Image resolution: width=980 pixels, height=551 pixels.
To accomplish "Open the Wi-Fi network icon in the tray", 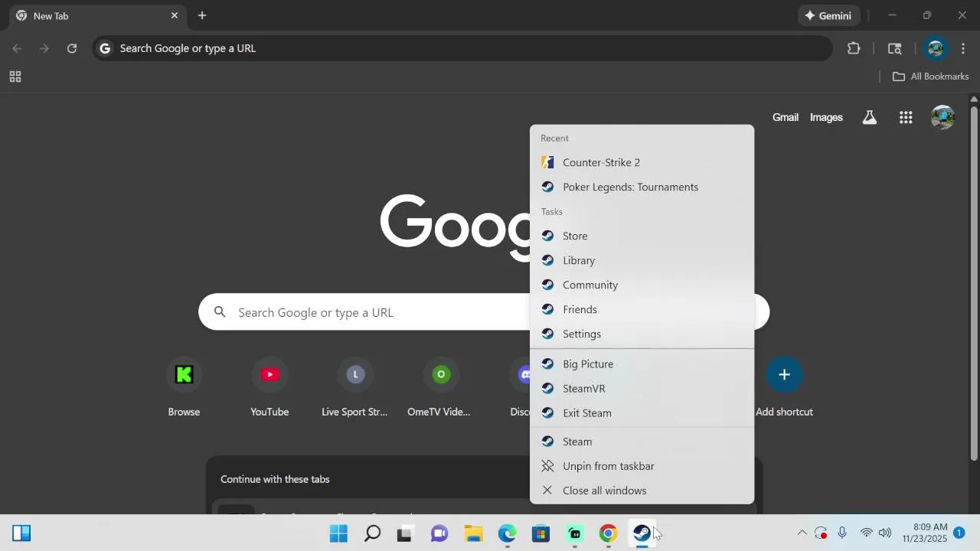I will pos(866,533).
